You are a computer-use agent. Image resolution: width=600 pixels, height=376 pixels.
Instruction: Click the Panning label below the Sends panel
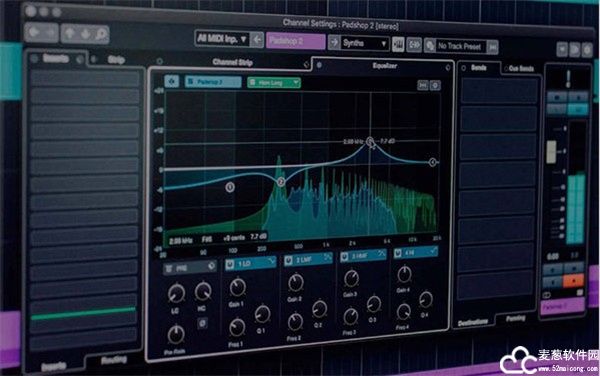[515, 318]
